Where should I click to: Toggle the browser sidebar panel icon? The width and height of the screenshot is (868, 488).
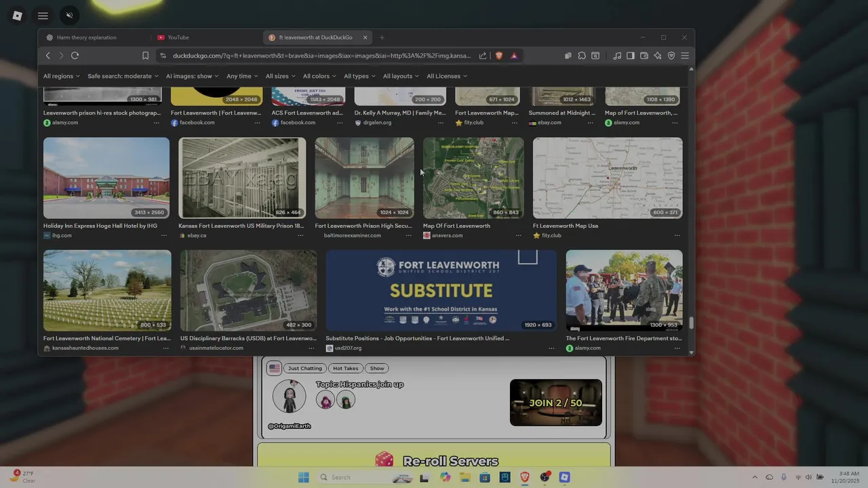(630, 56)
